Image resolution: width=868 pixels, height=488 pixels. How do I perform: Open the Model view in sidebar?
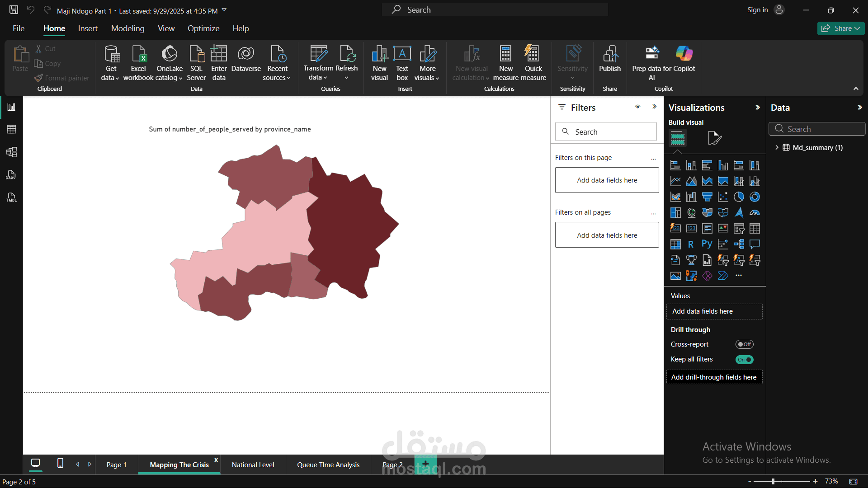click(x=11, y=152)
